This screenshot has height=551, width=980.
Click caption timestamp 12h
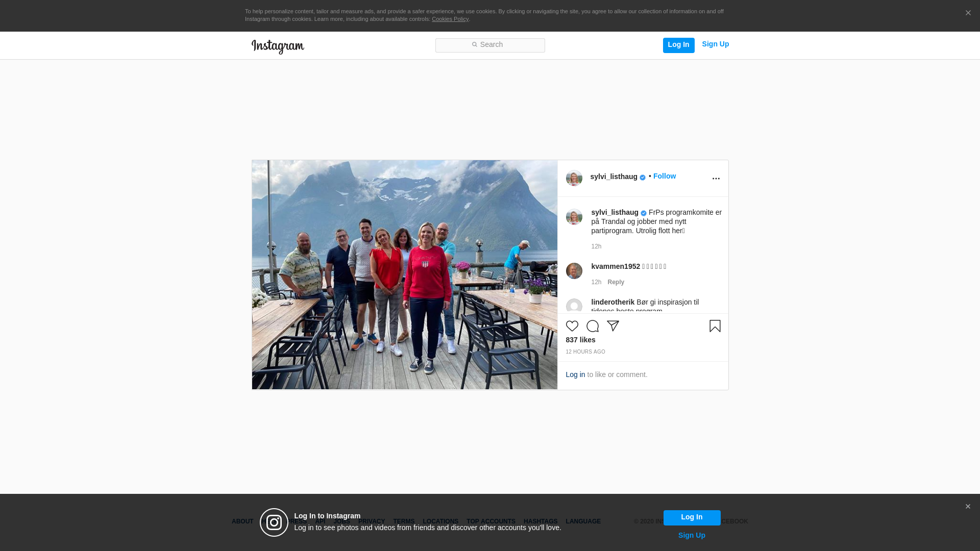coord(597,246)
